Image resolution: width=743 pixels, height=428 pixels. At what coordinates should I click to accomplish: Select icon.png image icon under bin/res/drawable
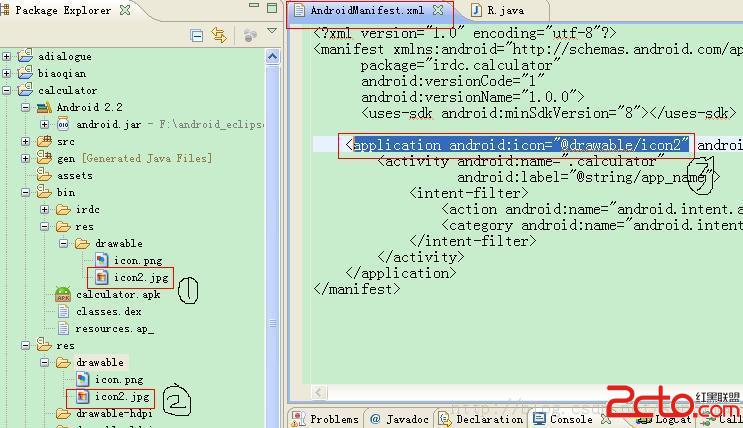(101, 260)
